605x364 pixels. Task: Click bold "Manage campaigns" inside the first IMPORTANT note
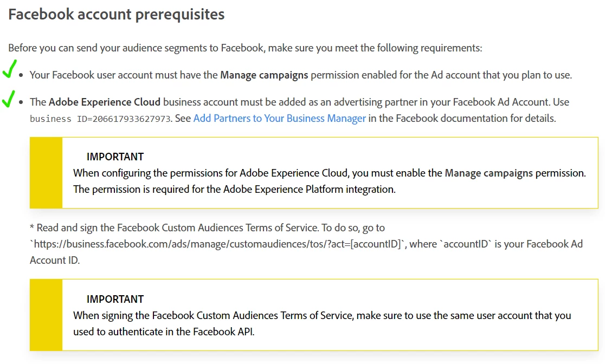[x=488, y=173]
